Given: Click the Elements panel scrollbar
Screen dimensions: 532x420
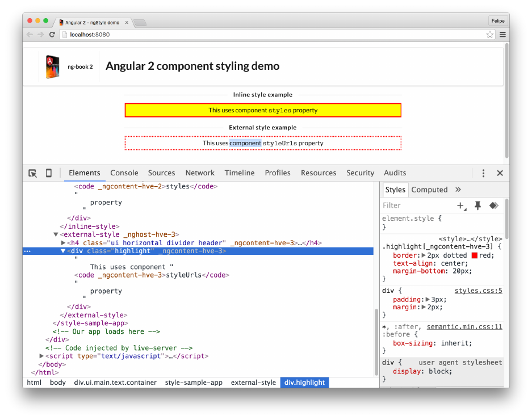Looking at the screenshot, I should click(376, 342).
